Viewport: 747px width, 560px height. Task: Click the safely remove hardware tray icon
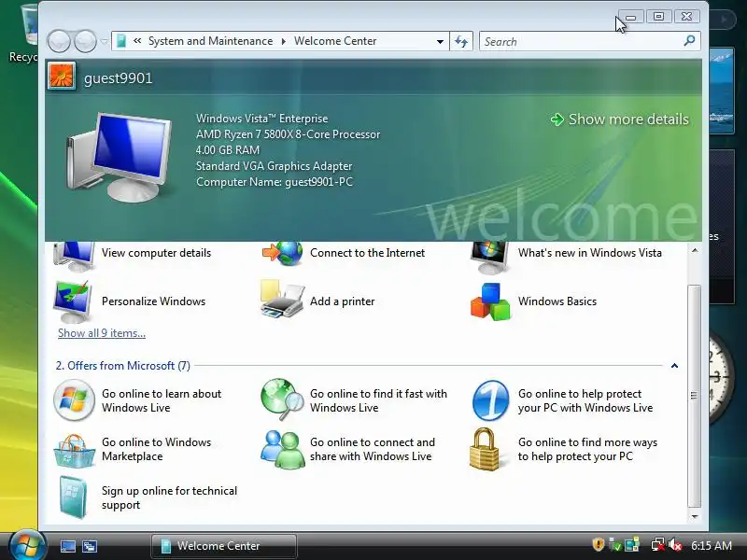click(615, 545)
